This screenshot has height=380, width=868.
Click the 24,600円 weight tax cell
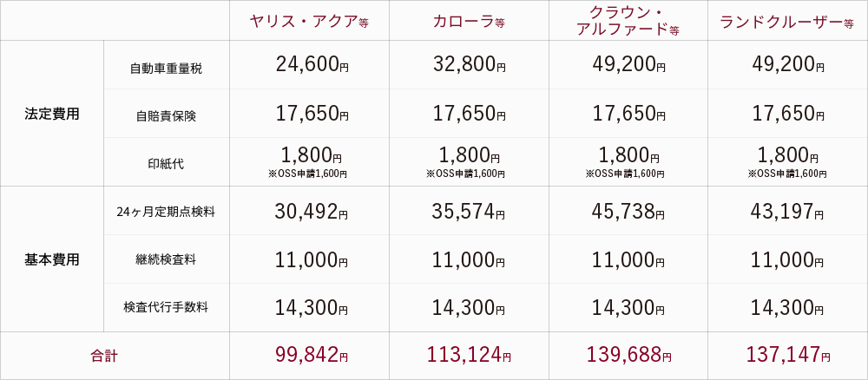coord(311,65)
